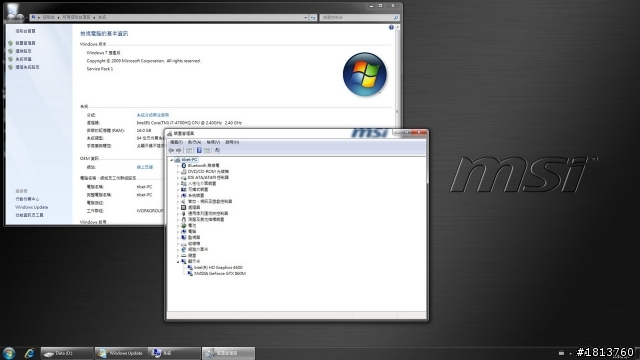Image resolution: width=640 pixels, height=360 pixels.
Task: Expand the IDE ATA/ATAPI controllers node
Action: click(x=178, y=178)
